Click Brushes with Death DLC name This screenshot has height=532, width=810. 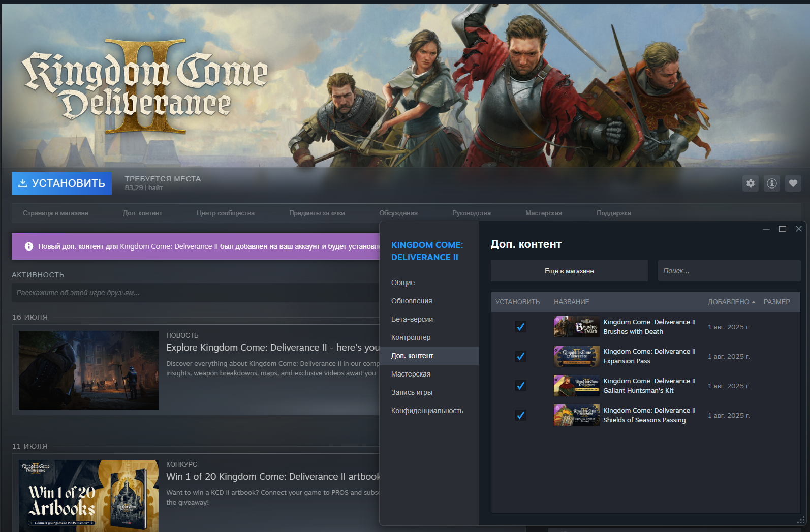coord(649,327)
